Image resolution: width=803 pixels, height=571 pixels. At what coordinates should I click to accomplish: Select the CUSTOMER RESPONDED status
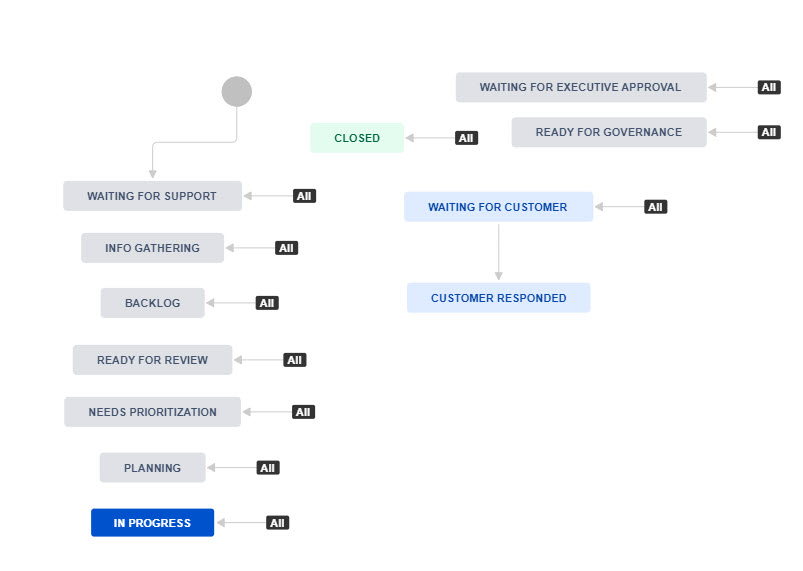(x=499, y=298)
